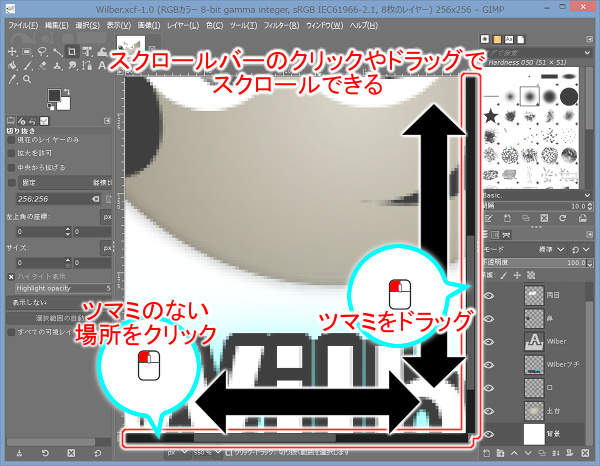Click the 選択範囲の自動縮小 button
Viewport: 600px width, 466px height.
click(x=60, y=318)
